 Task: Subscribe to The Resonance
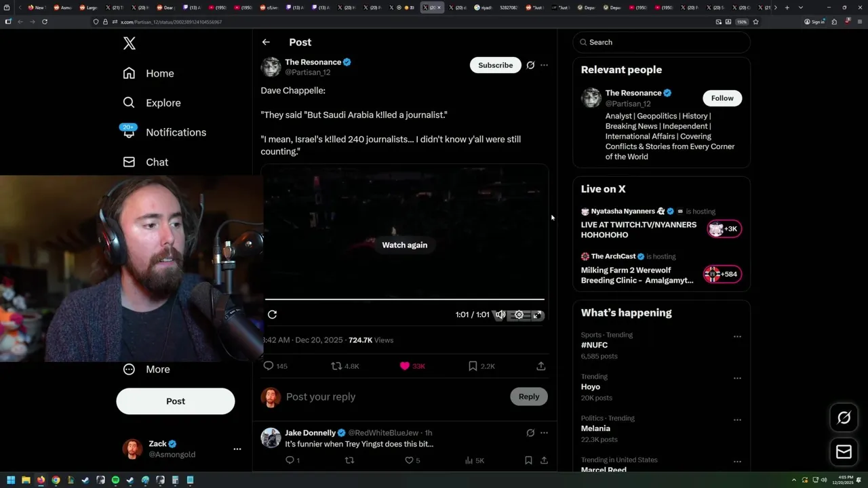click(x=495, y=65)
